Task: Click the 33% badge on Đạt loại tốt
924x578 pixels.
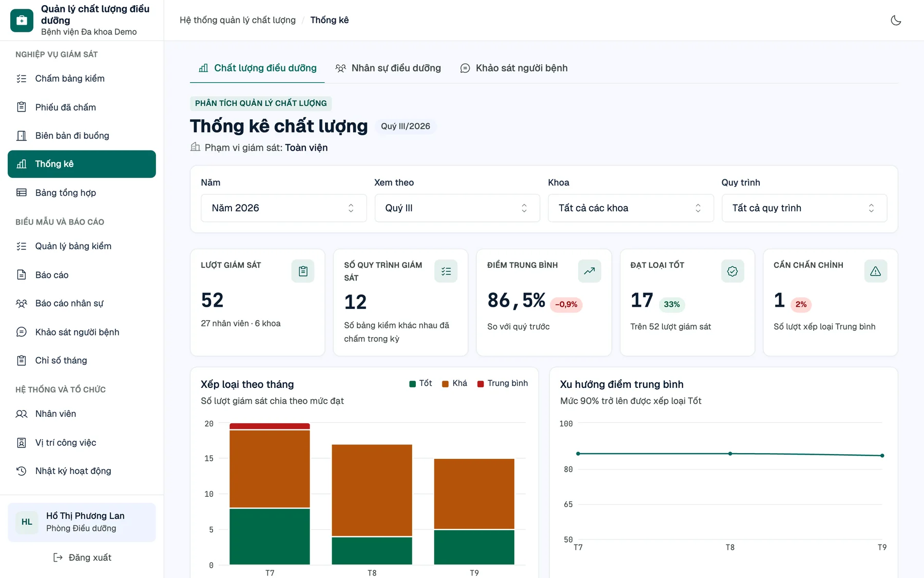Action: click(x=671, y=304)
